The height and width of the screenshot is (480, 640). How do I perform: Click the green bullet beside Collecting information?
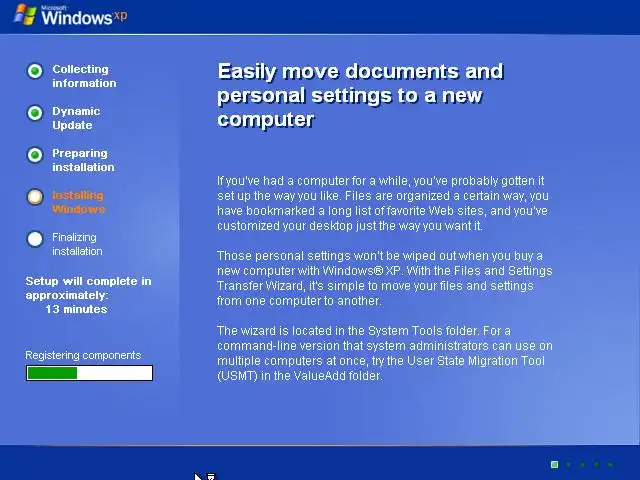coord(35,71)
